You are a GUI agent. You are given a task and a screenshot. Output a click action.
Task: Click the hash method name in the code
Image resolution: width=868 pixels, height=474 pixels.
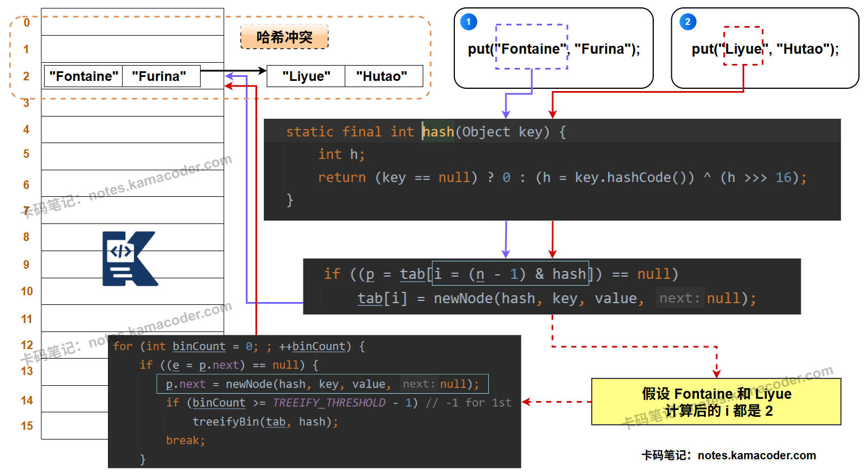click(439, 132)
